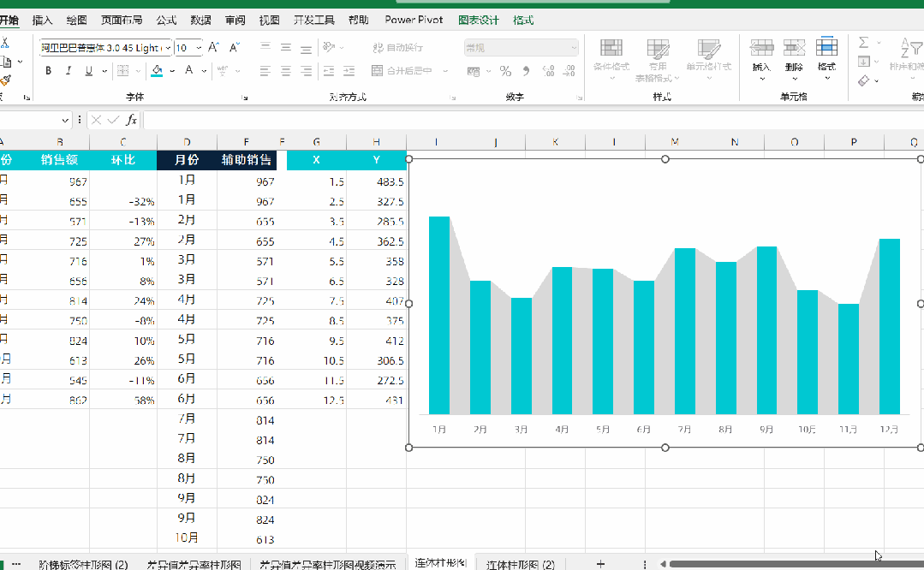
Task: Toggle Underline formatting
Action: [89, 71]
